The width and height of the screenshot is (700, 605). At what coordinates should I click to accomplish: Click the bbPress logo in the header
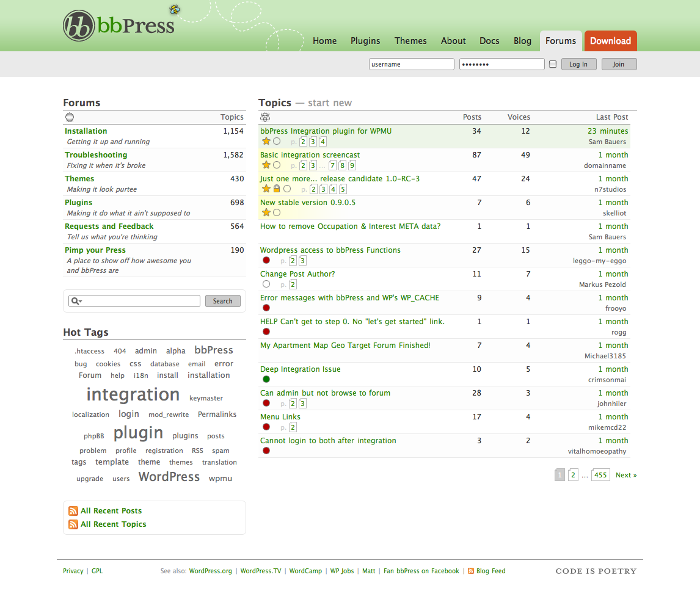[x=118, y=26]
